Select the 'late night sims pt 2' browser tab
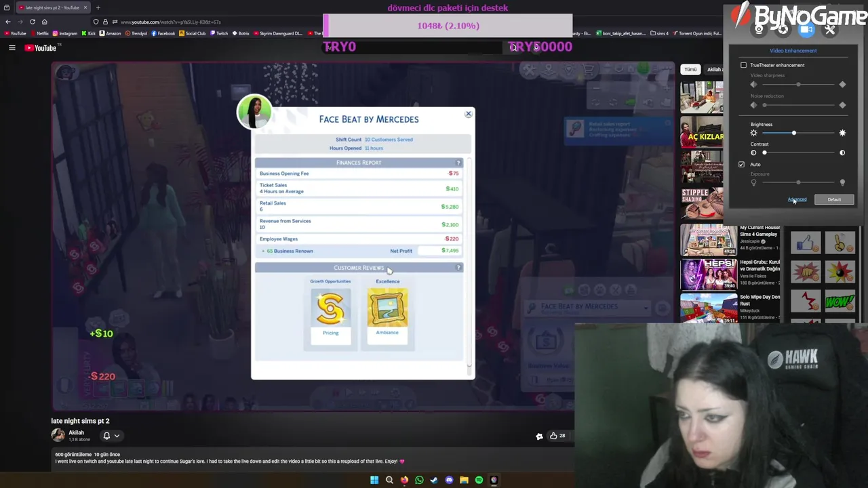868x488 pixels. pyautogui.click(x=52, y=7)
